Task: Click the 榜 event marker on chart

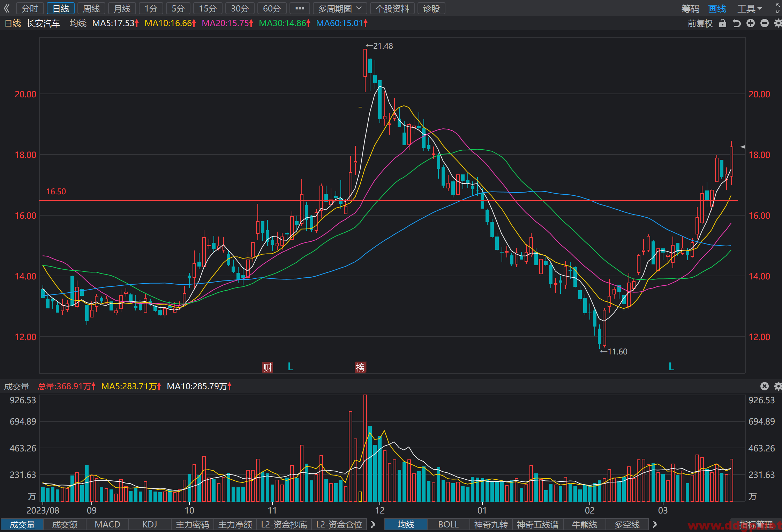Action: point(360,367)
